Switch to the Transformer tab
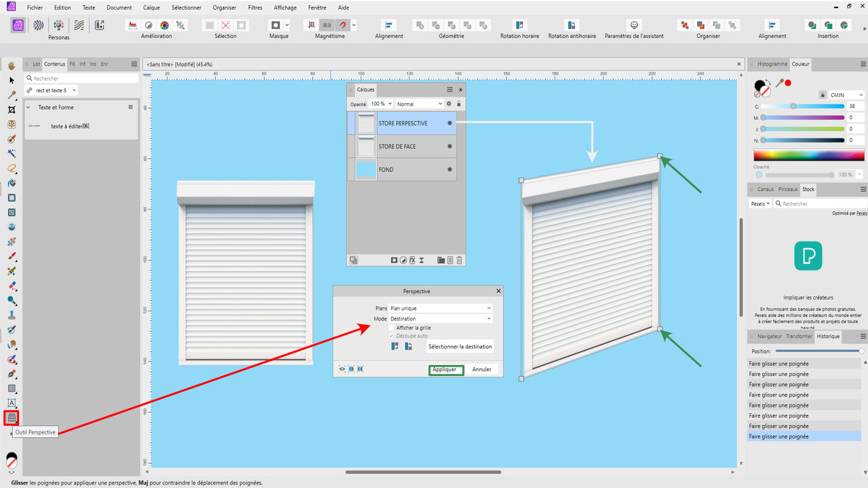Image resolution: width=868 pixels, height=488 pixels. tap(799, 336)
